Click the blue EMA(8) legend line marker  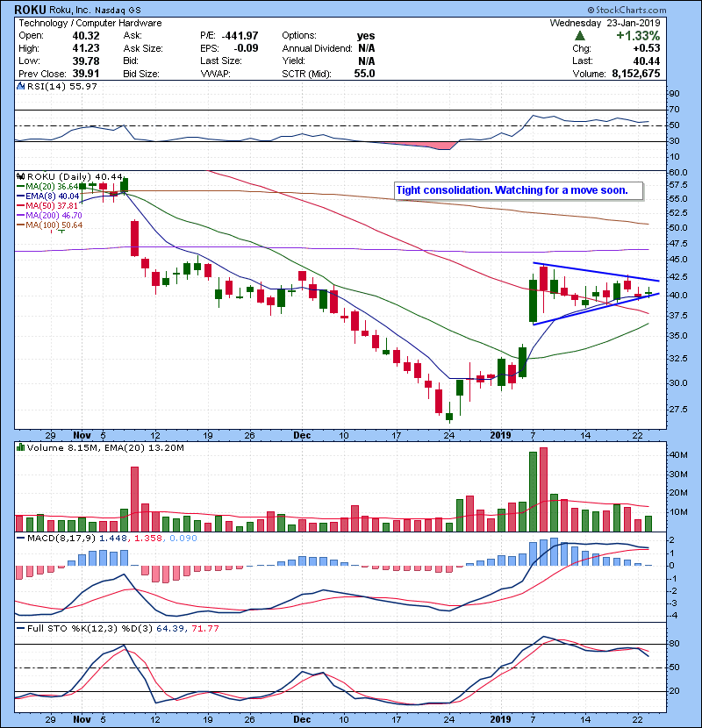pyautogui.click(x=20, y=196)
